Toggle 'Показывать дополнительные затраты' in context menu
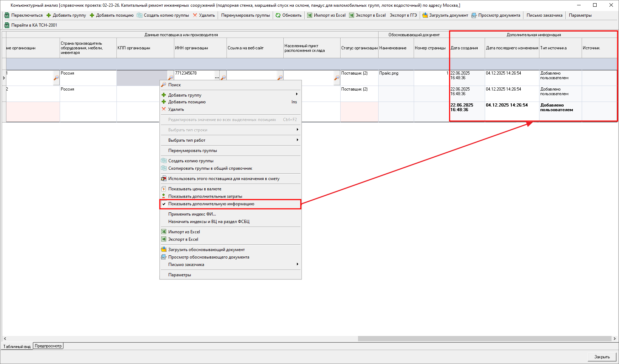The image size is (619, 364). tap(205, 196)
